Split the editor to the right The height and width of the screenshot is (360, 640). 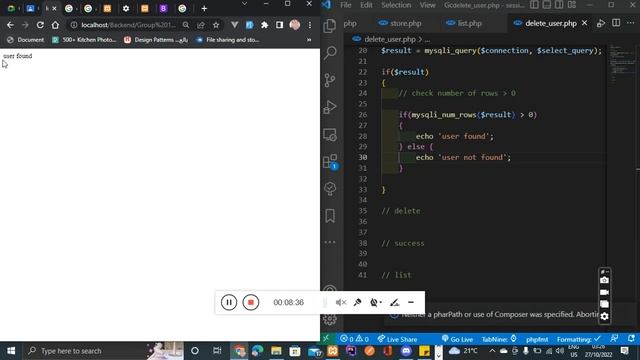pyautogui.click(x=616, y=23)
